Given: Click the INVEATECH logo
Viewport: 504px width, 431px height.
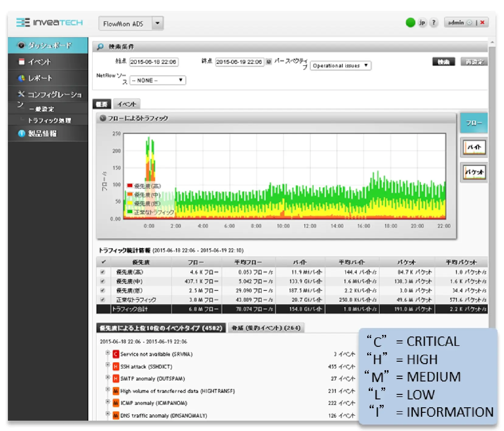Looking at the screenshot, I should 50,22.
